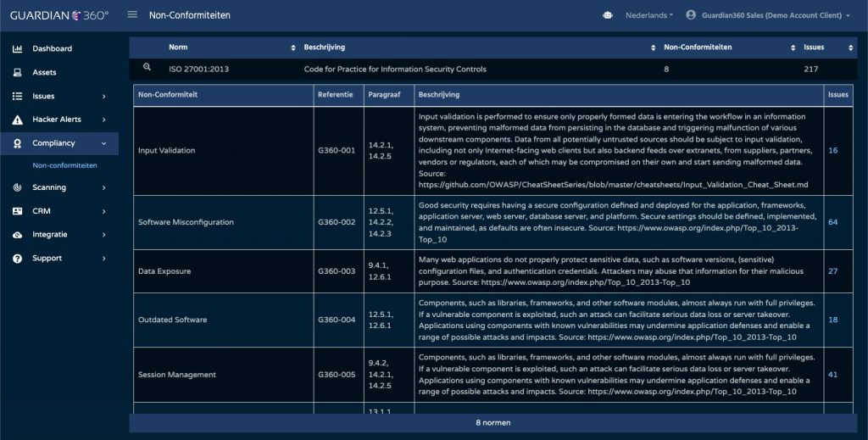Screen dimensions: 868x440
Task: Collapse the Compliancy submenu chevron
Action: click(x=103, y=143)
